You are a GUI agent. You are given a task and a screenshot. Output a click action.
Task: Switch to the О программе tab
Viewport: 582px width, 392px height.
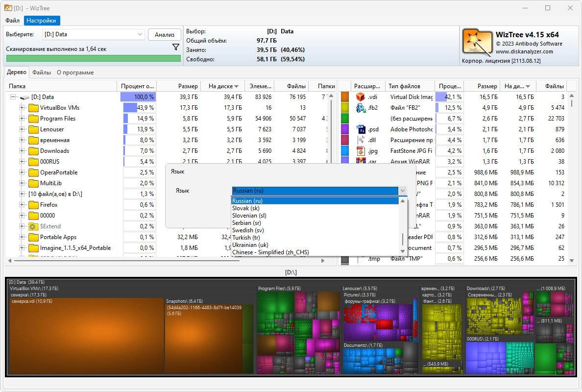[75, 73]
